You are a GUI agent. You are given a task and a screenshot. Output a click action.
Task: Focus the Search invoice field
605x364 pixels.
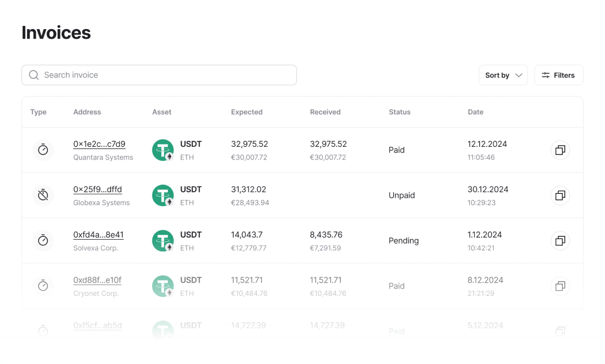coord(165,75)
